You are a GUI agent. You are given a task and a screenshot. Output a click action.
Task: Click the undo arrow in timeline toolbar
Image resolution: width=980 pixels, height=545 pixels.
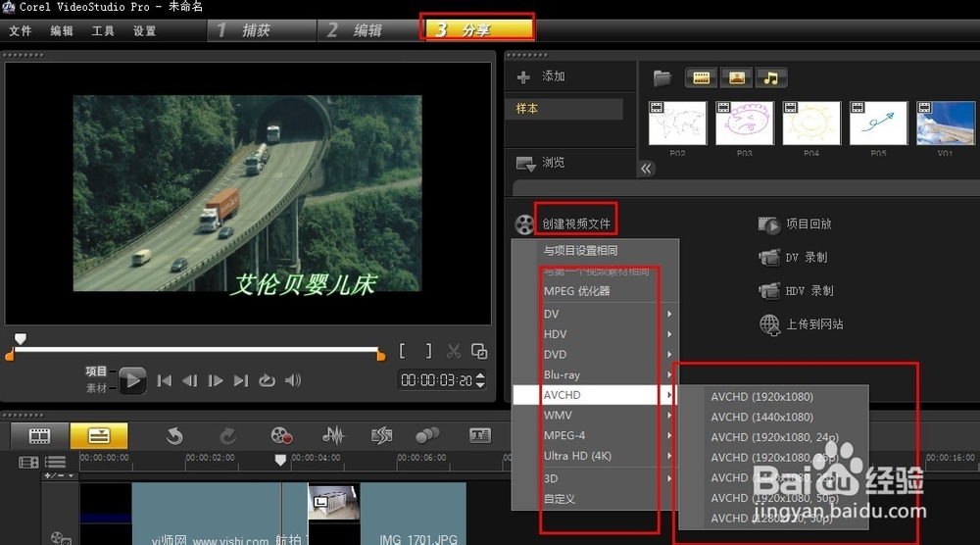174,435
